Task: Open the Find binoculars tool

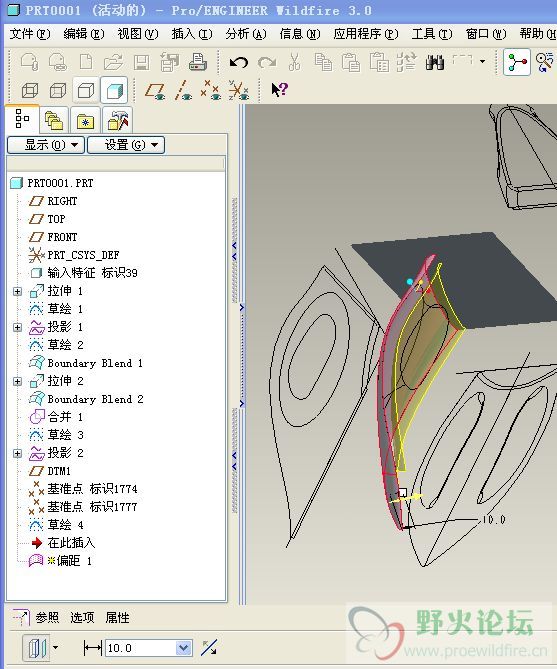Action: (x=435, y=62)
